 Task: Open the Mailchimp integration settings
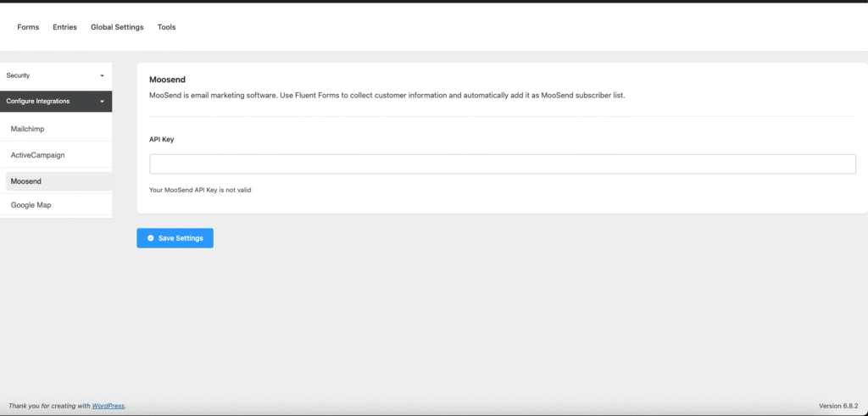[27, 129]
